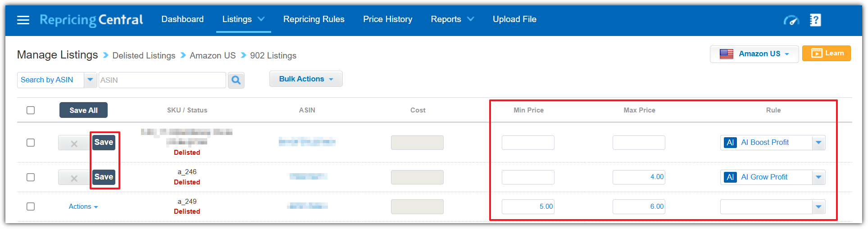868x229 pixels.
Task: Go to the Dashboard tab
Action: [x=182, y=19]
